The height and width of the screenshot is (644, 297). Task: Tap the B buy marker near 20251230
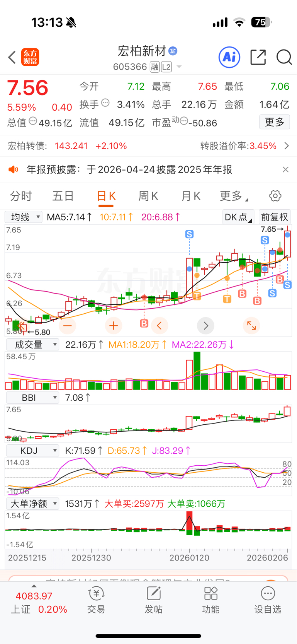coord(144,323)
